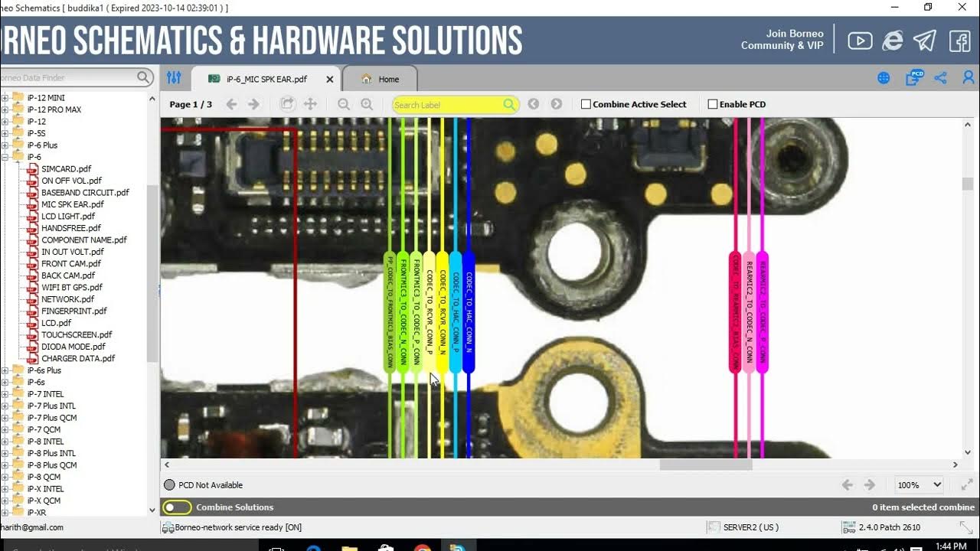This screenshot has height=551, width=980.
Task: Zoom in with magnifier plus
Action: pyautogui.click(x=367, y=104)
